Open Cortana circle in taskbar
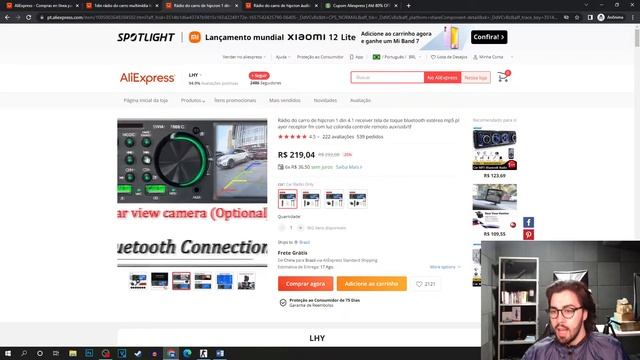The height and width of the screenshot is (360, 640). coord(40,353)
